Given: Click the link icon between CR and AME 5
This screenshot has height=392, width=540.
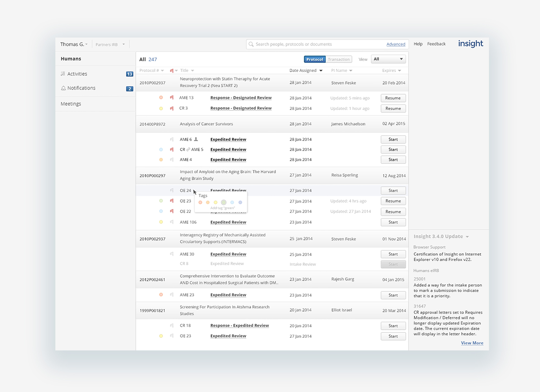Looking at the screenshot, I should pos(188,149).
